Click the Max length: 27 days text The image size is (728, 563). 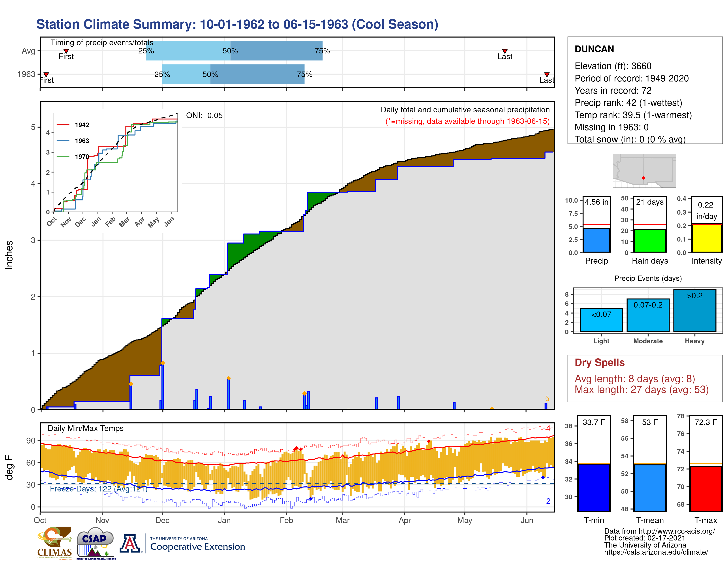click(x=641, y=389)
